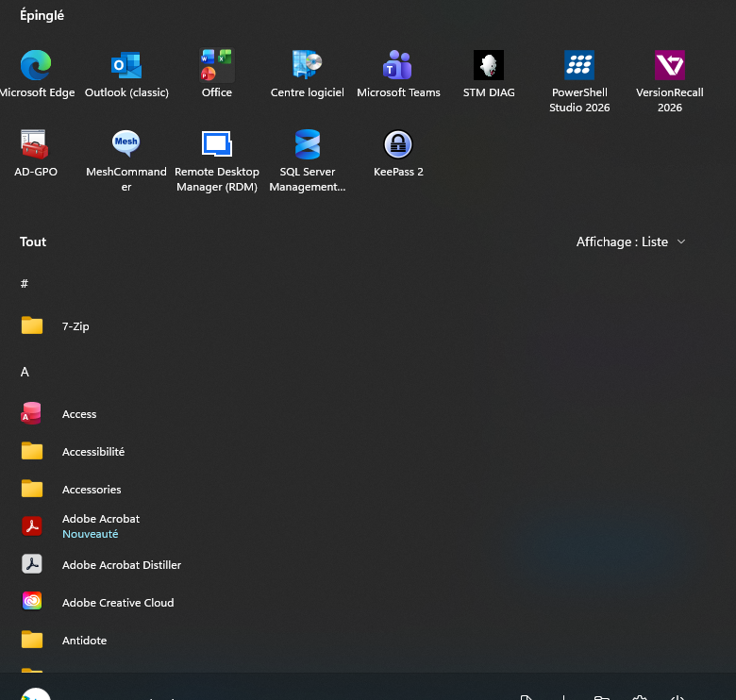Launch MeshCommander from pinned apps

point(126,161)
